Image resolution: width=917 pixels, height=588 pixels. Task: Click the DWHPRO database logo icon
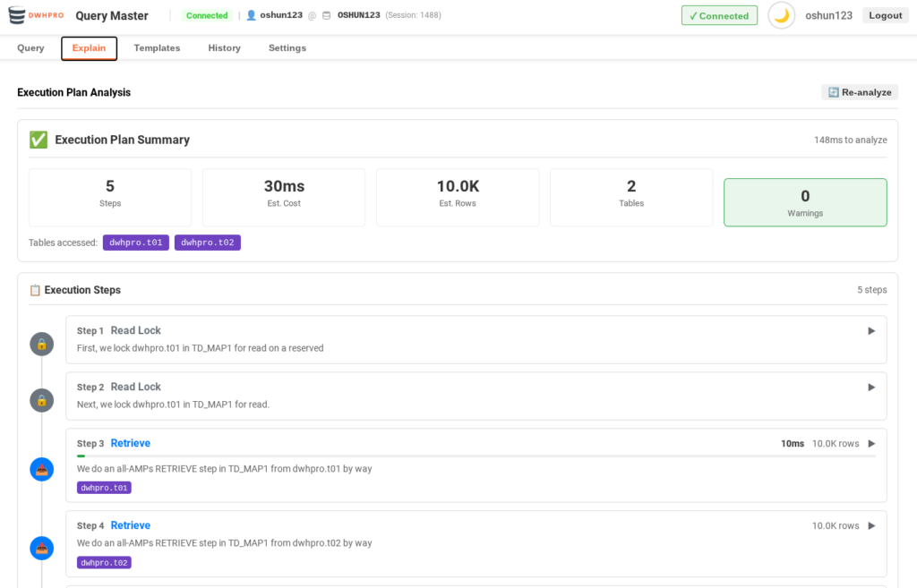(17, 16)
